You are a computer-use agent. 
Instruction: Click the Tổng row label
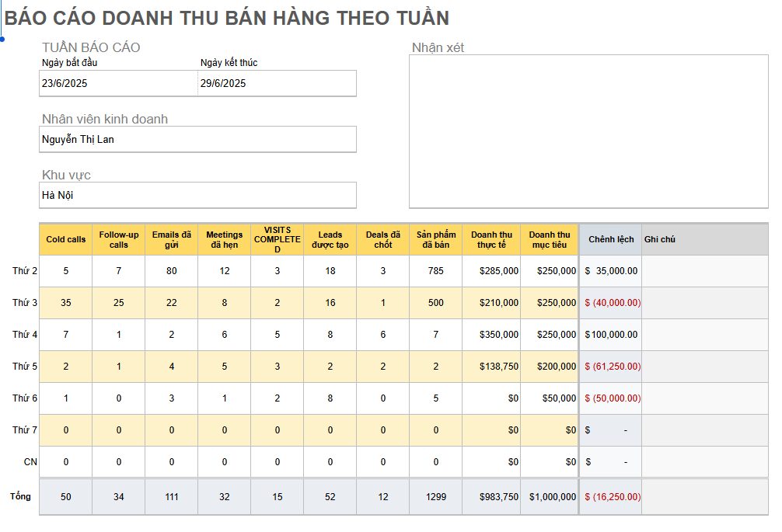[x=20, y=496]
